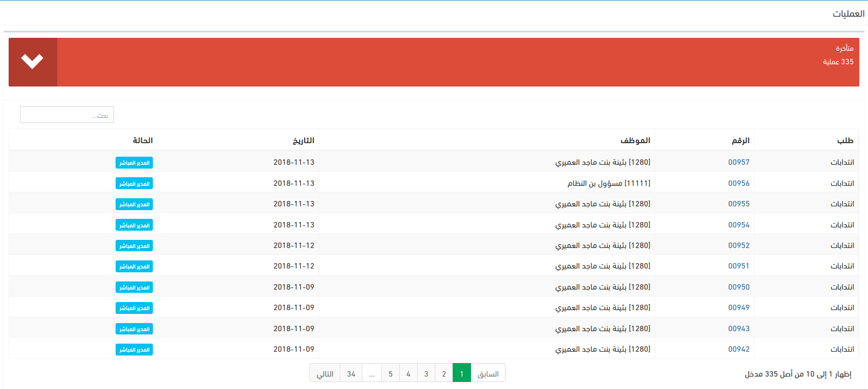
Task: Sort table by الموظف column header
Action: click(635, 140)
